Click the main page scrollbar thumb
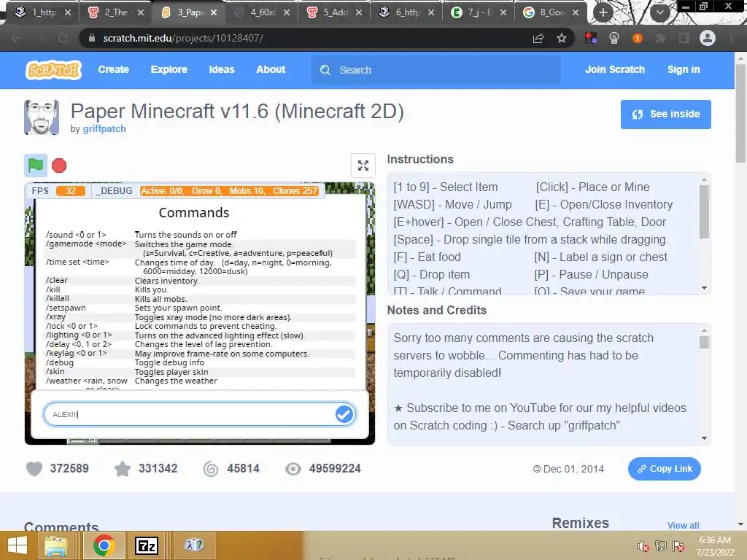This screenshot has height=560, width=747. click(x=741, y=113)
